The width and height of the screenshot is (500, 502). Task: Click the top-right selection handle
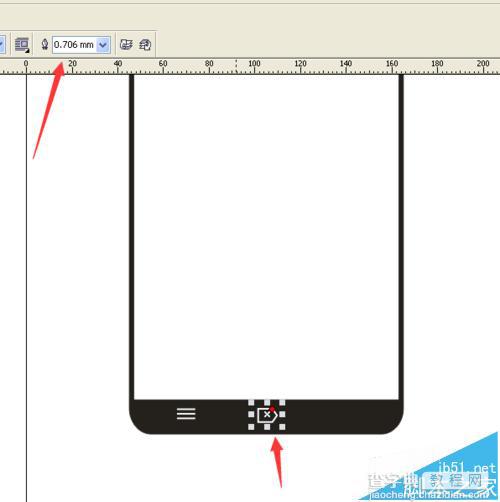pyautogui.click(x=282, y=402)
